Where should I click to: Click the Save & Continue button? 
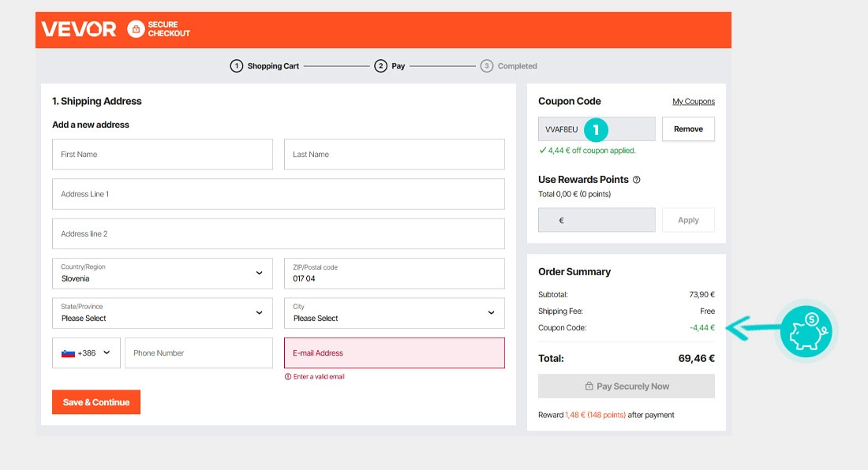coord(96,402)
